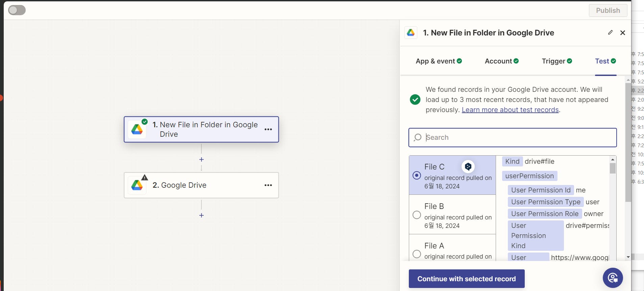Click the plus icon between steps 1 and 2

coord(201,159)
